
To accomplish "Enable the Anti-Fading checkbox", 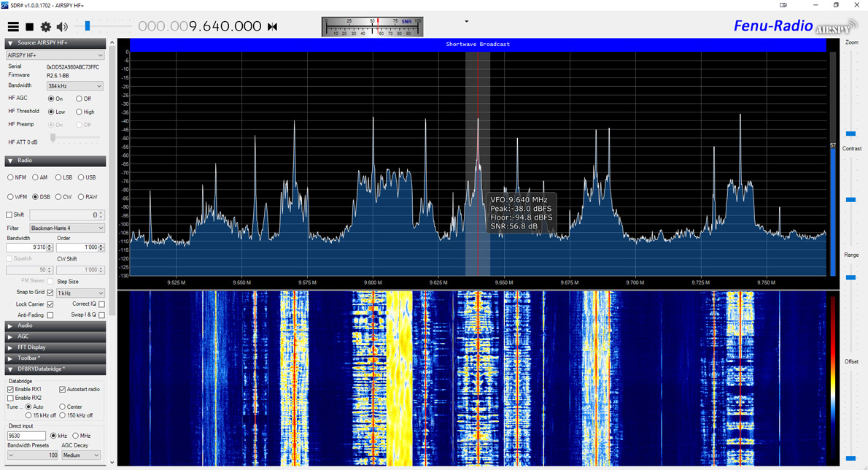I will click(50, 315).
